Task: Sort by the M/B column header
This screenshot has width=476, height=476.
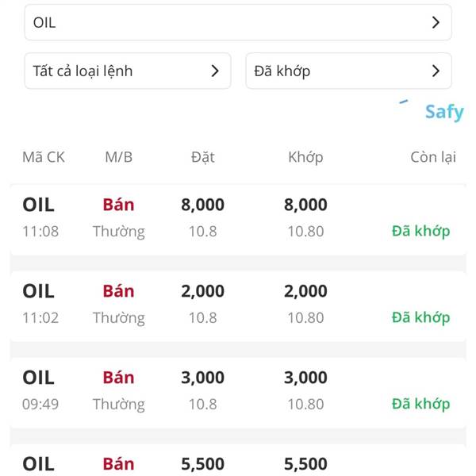Action: pyautogui.click(x=119, y=157)
